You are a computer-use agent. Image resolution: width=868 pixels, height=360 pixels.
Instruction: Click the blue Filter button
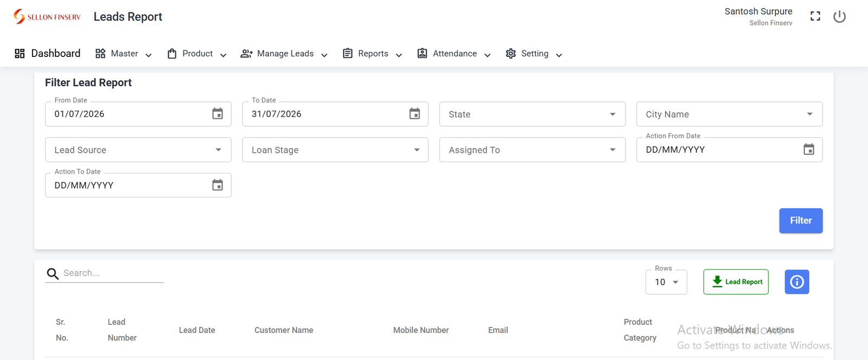801,221
